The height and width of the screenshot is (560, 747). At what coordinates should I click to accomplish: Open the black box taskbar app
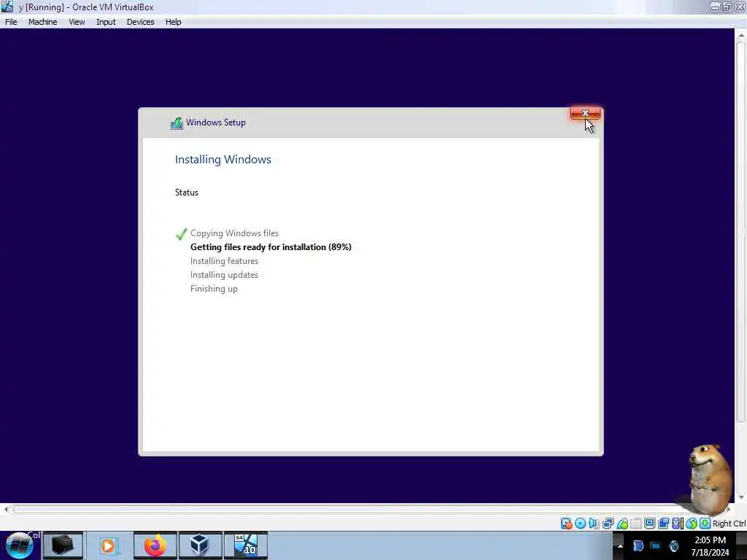[x=63, y=545]
